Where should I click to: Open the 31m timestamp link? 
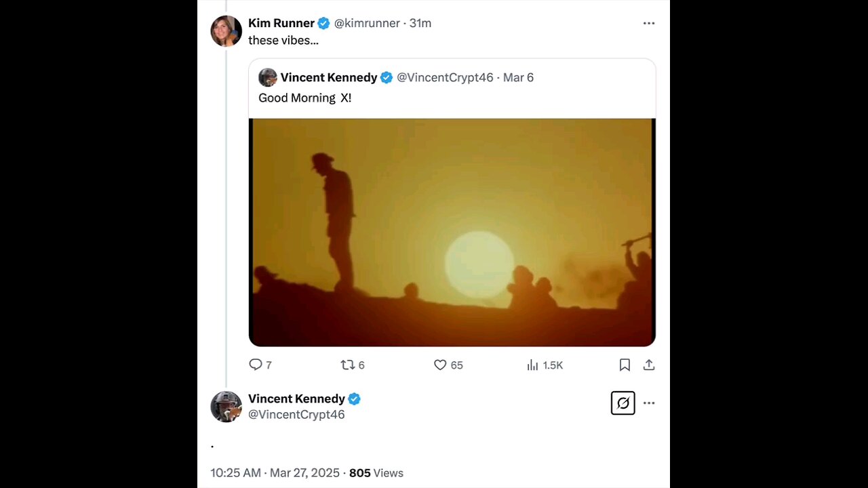click(420, 23)
